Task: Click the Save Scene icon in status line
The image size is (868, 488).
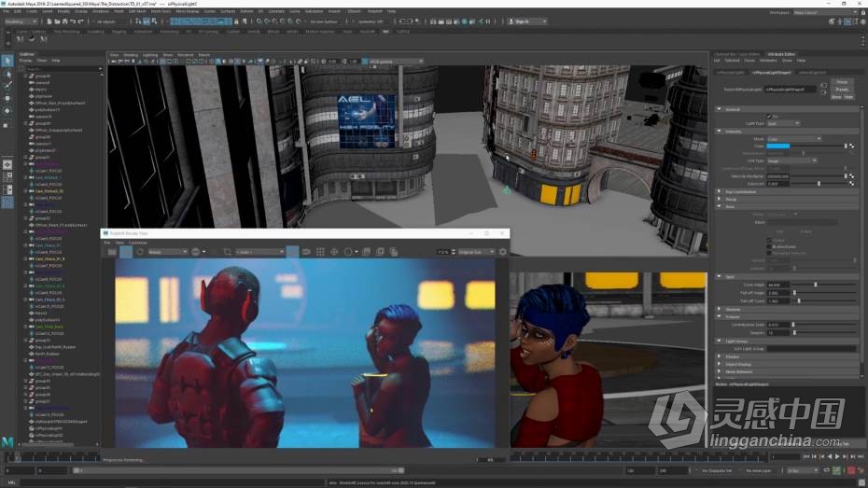Action: (x=64, y=21)
